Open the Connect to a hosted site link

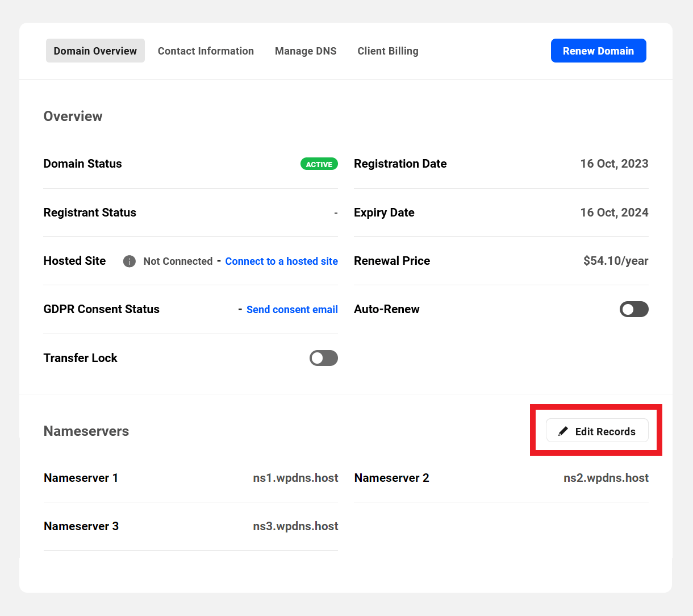(x=281, y=261)
